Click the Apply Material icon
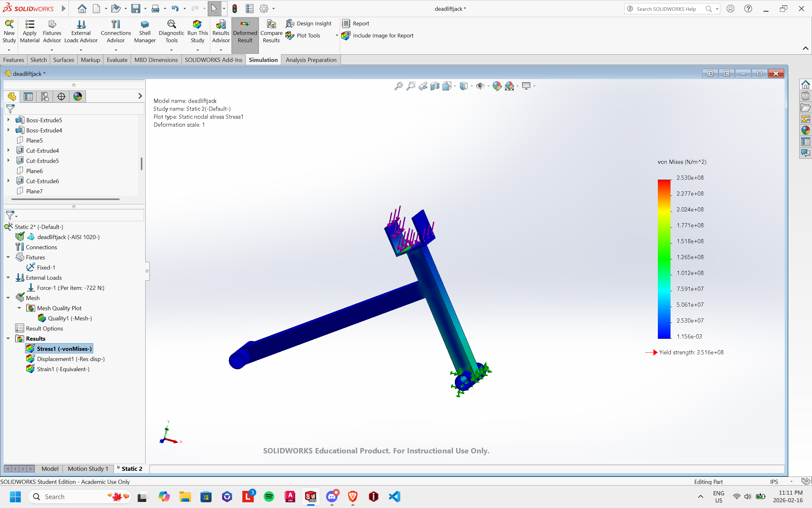Viewport: 812px width, 508px height. pyautogui.click(x=29, y=24)
